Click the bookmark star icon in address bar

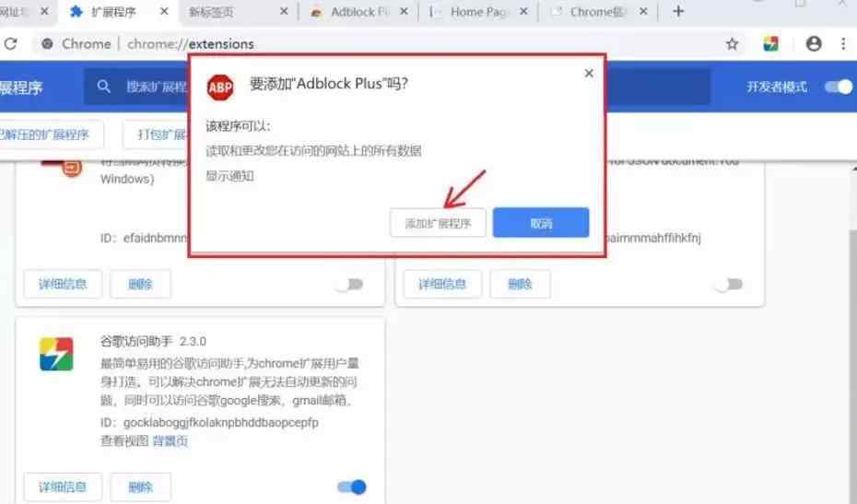pyautogui.click(x=732, y=43)
